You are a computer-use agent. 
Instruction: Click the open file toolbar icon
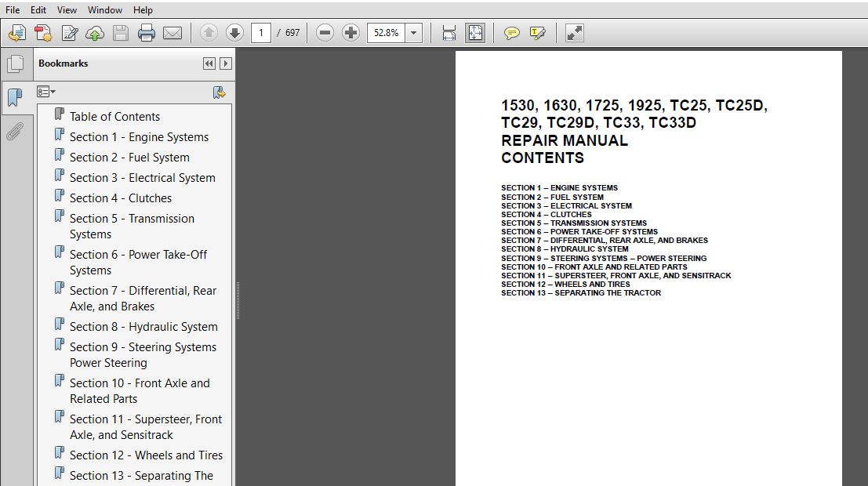coord(17,33)
